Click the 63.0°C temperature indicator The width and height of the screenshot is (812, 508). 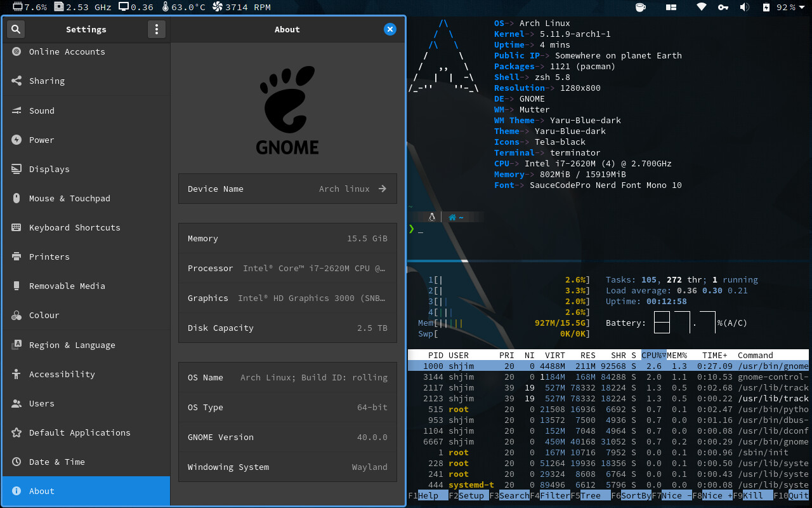(184, 8)
